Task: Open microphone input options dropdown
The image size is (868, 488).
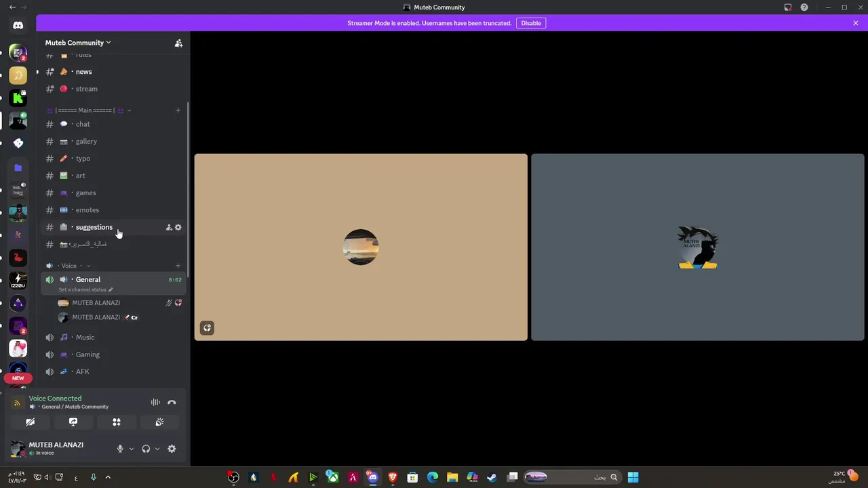Action: pos(132,449)
